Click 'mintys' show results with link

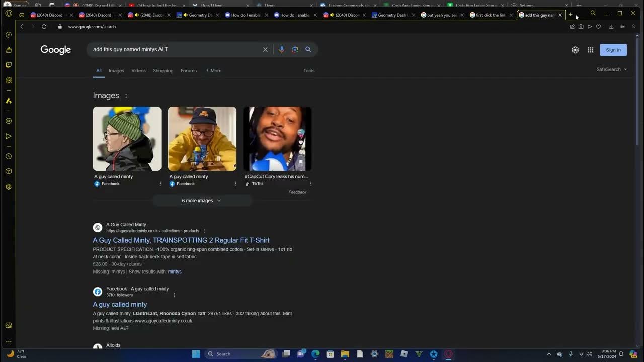(x=175, y=271)
